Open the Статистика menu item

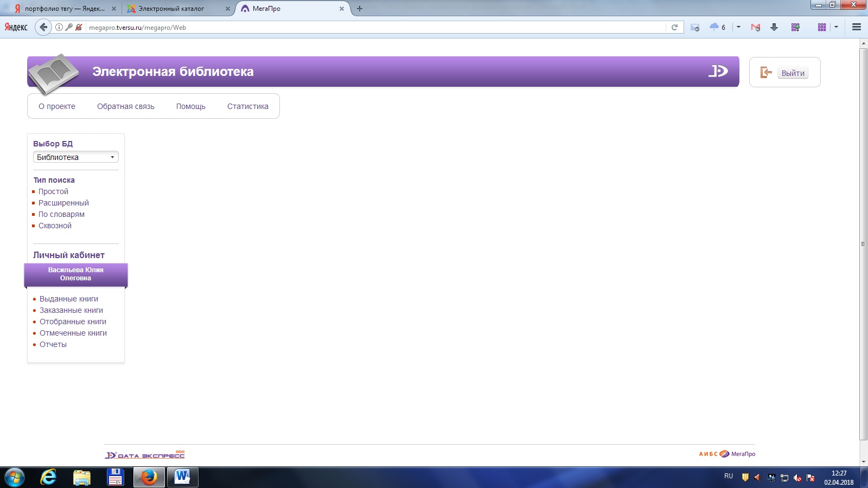point(247,106)
